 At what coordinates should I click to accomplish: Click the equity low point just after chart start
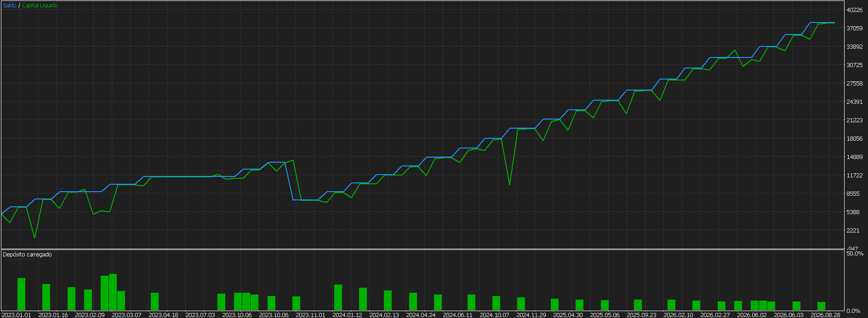tap(34, 238)
